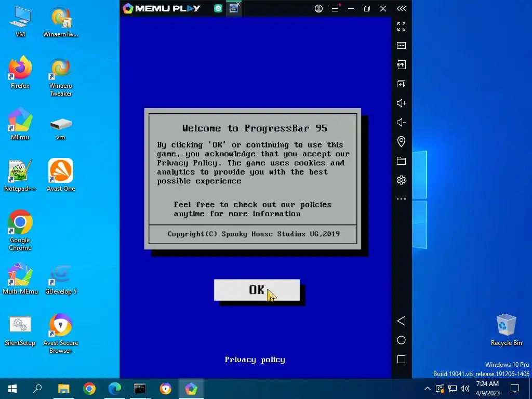Click the APK install icon
Viewport: 532px width, 399px height.
pyautogui.click(x=402, y=65)
